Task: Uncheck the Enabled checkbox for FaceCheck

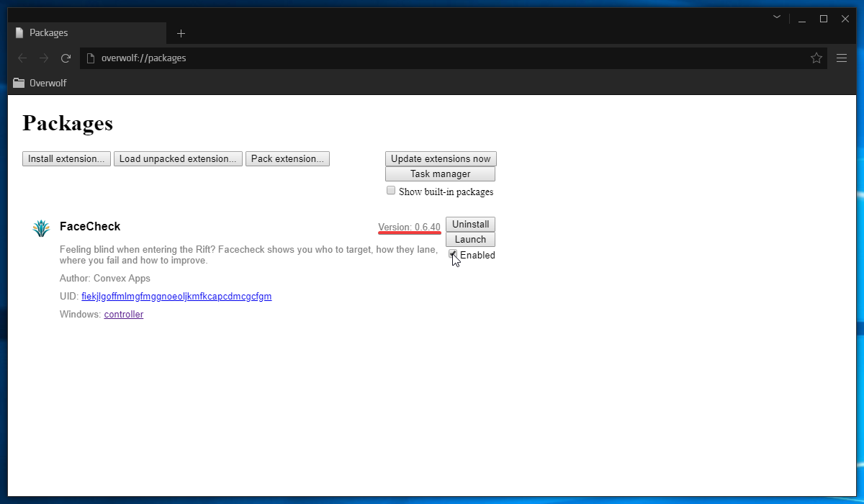Action: click(453, 253)
